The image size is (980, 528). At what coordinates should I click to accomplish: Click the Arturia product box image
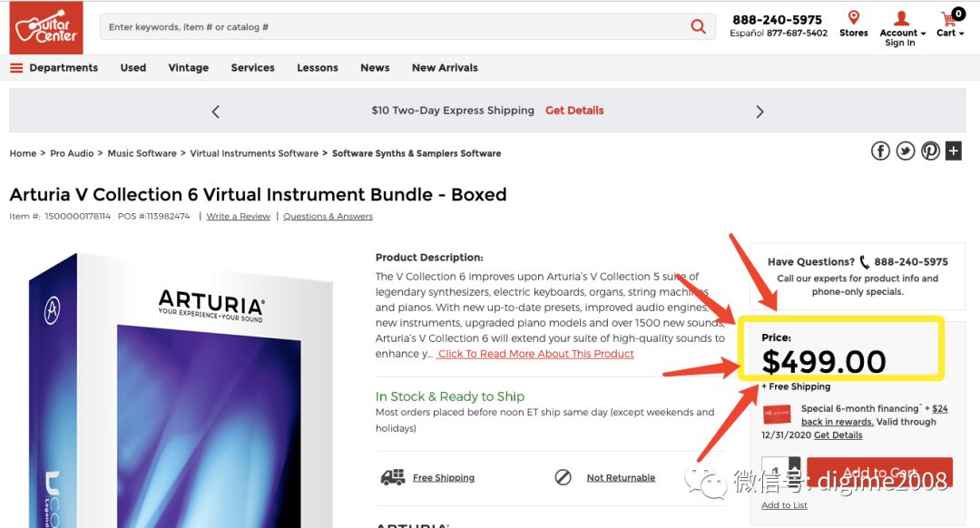[181, 390]
